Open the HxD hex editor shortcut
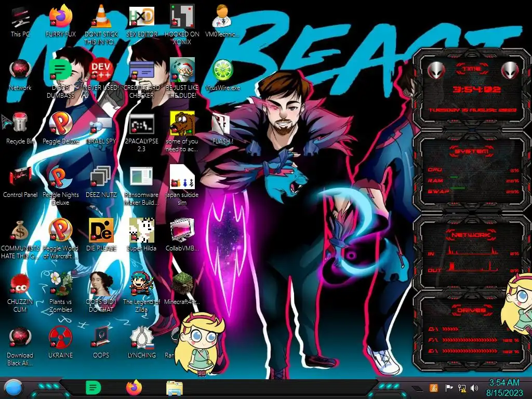This screenshot has width=532, height=399. (x=141, y=21)
